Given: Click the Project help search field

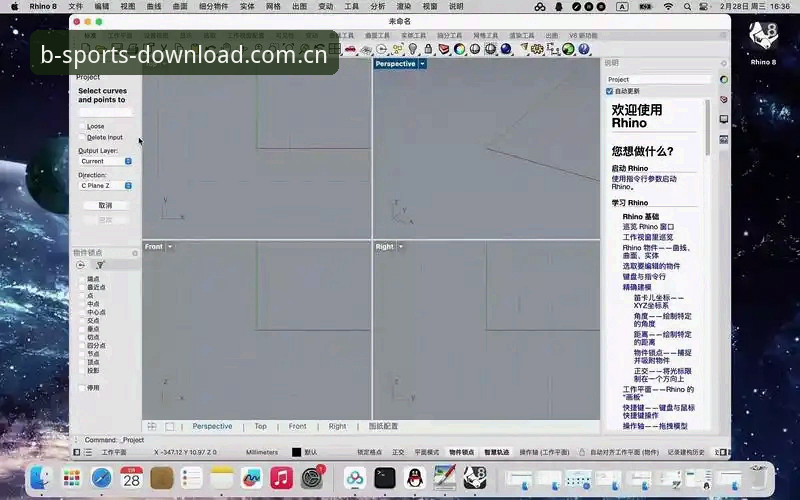Looking at the screenshot, I should coord(658,80).
